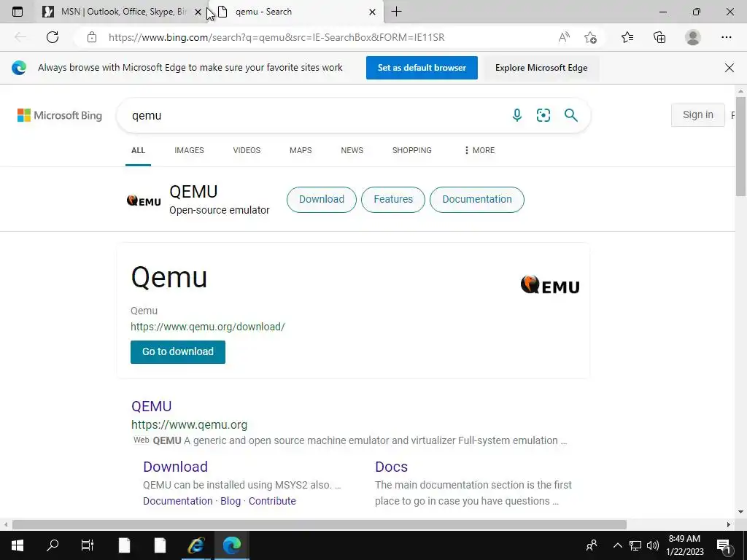
Task: Click the Microsoft Bing logo
Action: pyautogui.click(x=60, y=115)
